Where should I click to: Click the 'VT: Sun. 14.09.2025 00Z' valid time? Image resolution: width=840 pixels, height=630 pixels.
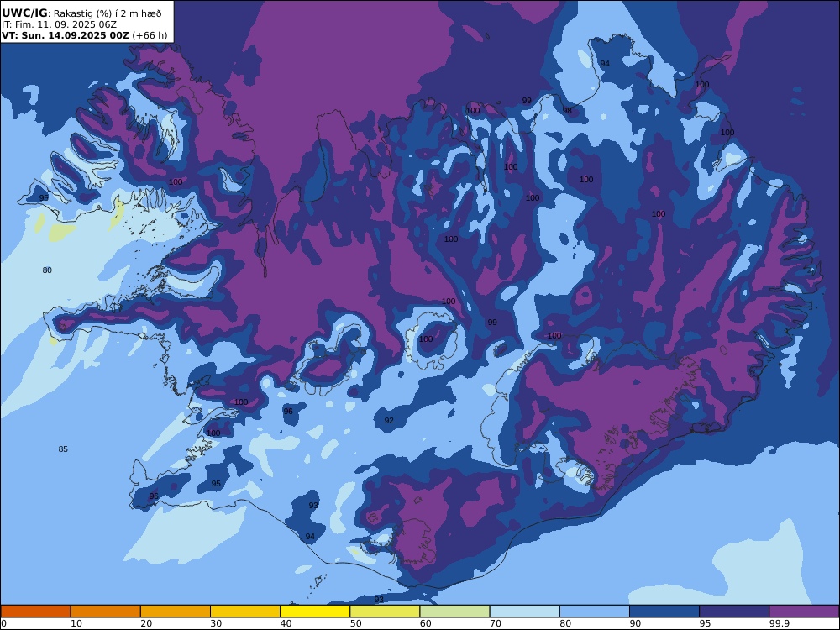tap(66, 35)
